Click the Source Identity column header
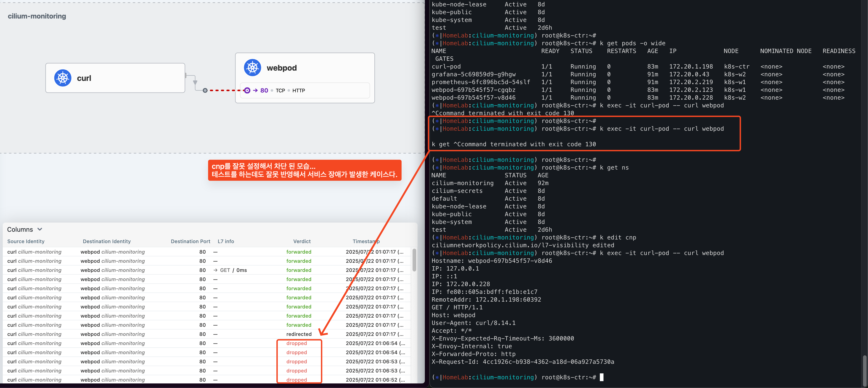Image resolution: width=868 pixels, height=388 pixels. (x=26, y=241)
